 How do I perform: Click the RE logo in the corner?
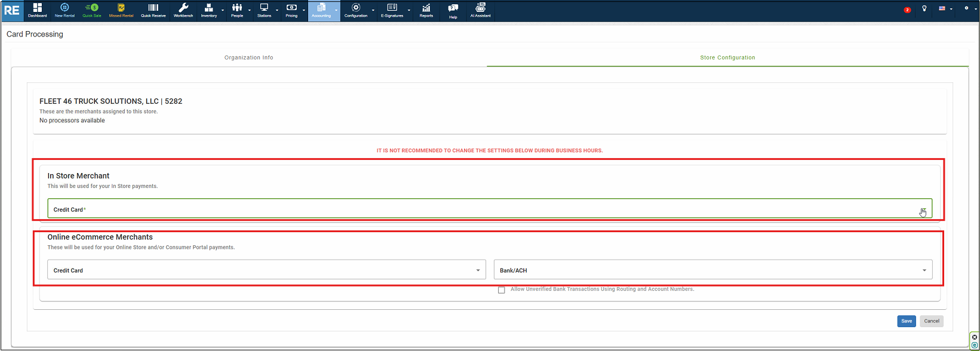coord(12,11)
